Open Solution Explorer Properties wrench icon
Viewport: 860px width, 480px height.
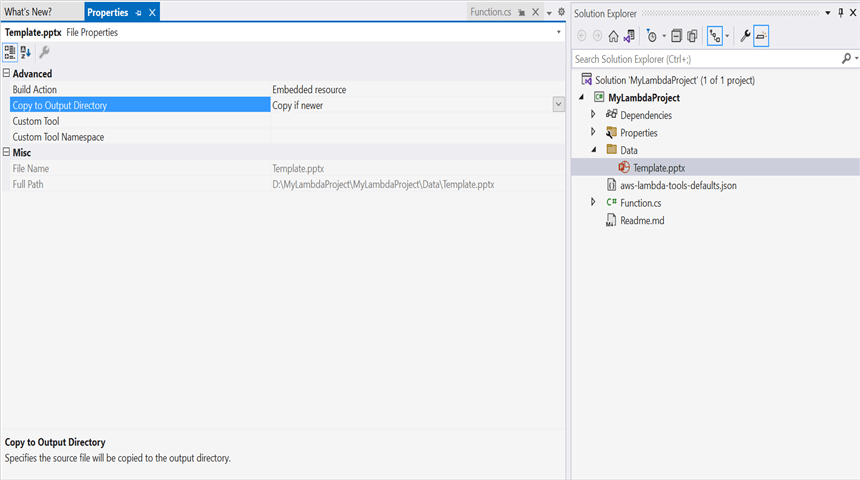tap(745, 36)
